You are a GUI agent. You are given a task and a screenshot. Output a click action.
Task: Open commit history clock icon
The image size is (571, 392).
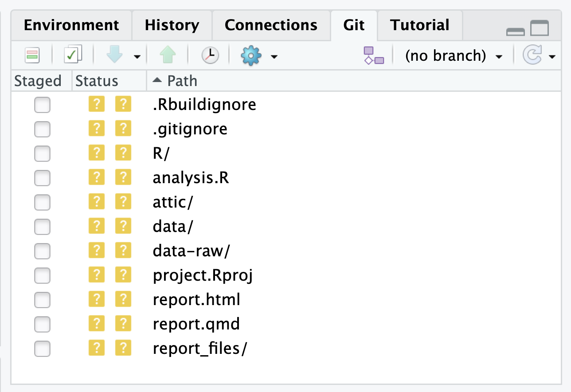pos(210,56)
